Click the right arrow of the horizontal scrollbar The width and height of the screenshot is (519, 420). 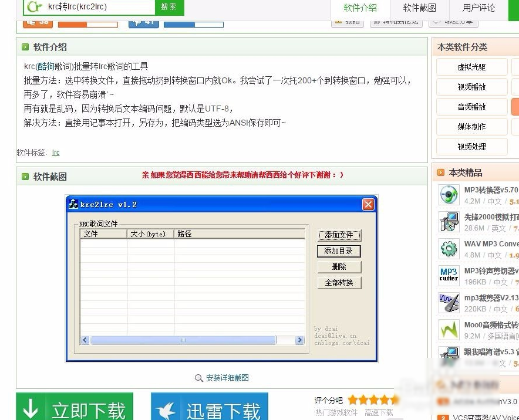point(299,340)
